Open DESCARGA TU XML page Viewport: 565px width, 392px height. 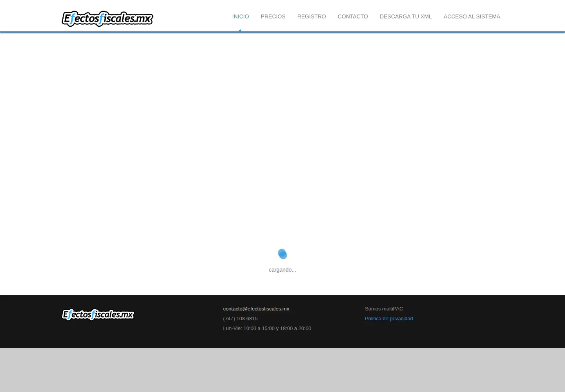click(406, 16)
